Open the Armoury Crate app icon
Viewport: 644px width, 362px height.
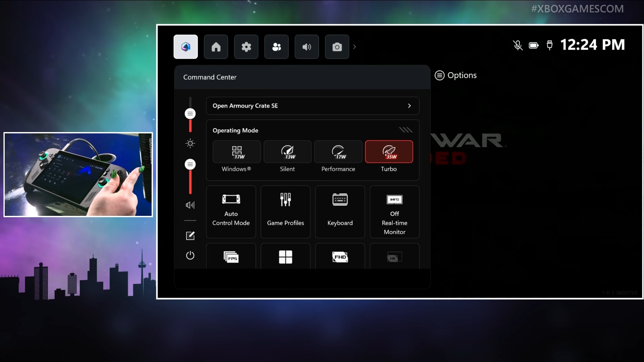(185, 47)
